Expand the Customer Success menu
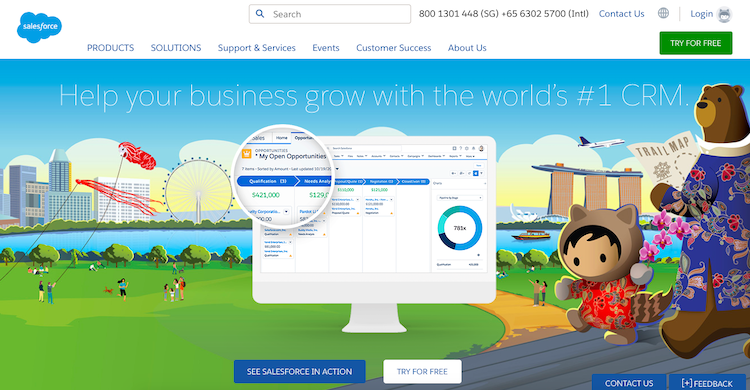This screenshot has height=390, width=750. pyautogui.click(x=394, y=48)
